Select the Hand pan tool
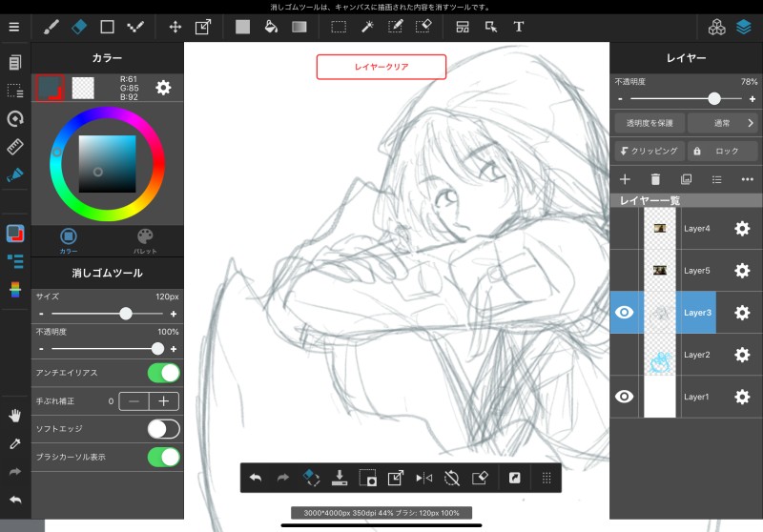The height and width of the screenshot is (532, 763). click(15, 416)
